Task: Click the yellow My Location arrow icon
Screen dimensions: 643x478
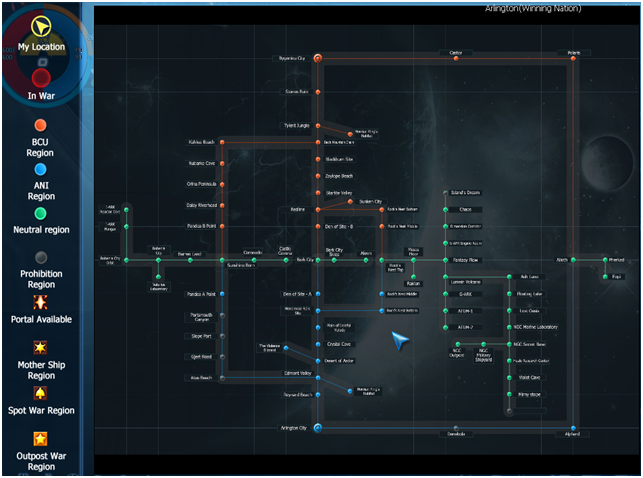Action: (41, 27)
